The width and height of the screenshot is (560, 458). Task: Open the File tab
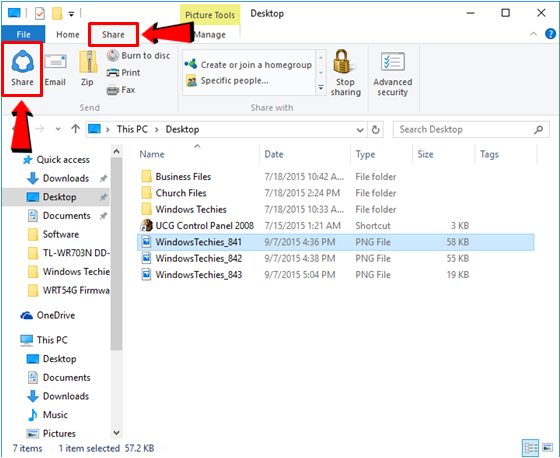[24, 35]
